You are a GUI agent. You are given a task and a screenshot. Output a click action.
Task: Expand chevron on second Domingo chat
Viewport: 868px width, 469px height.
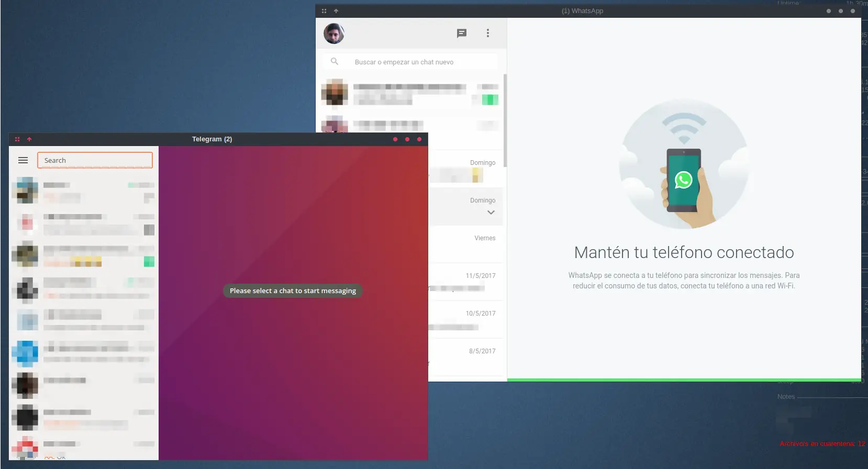491,212
